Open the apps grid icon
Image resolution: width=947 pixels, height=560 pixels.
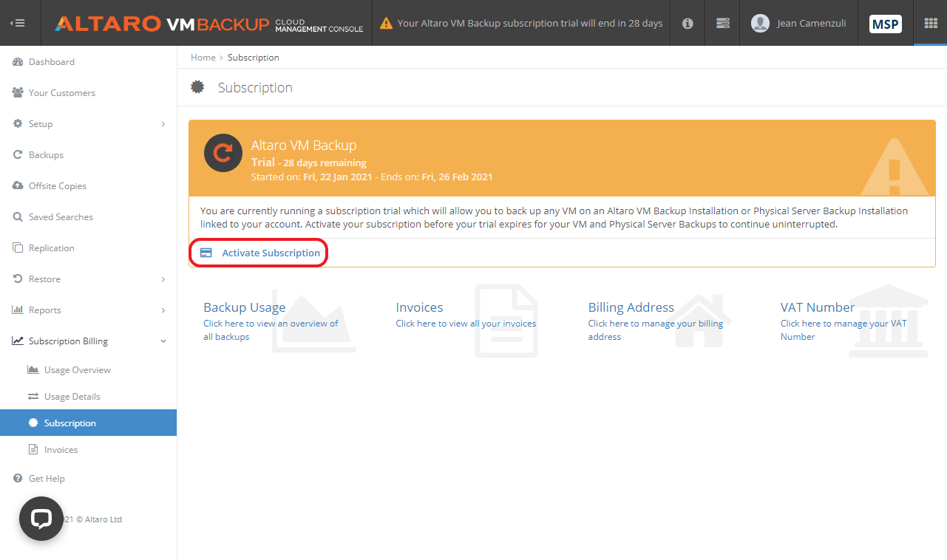tap(931, 23)
